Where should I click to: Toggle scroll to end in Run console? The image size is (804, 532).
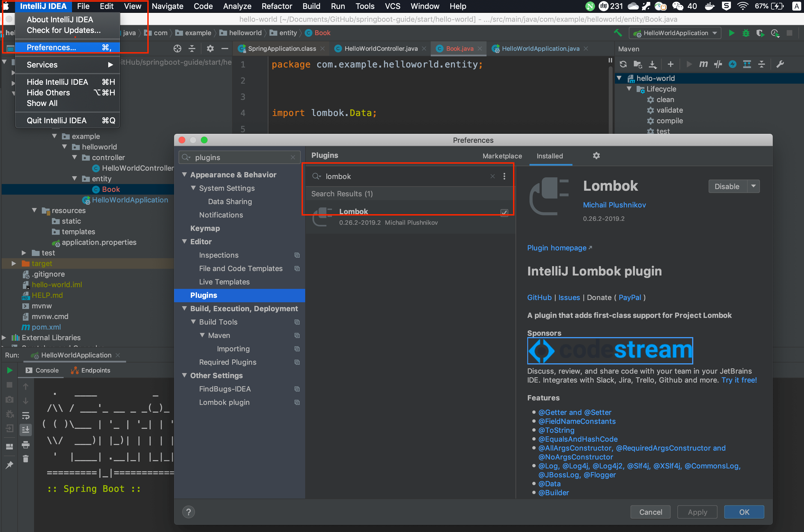click(x=26, y=430)
